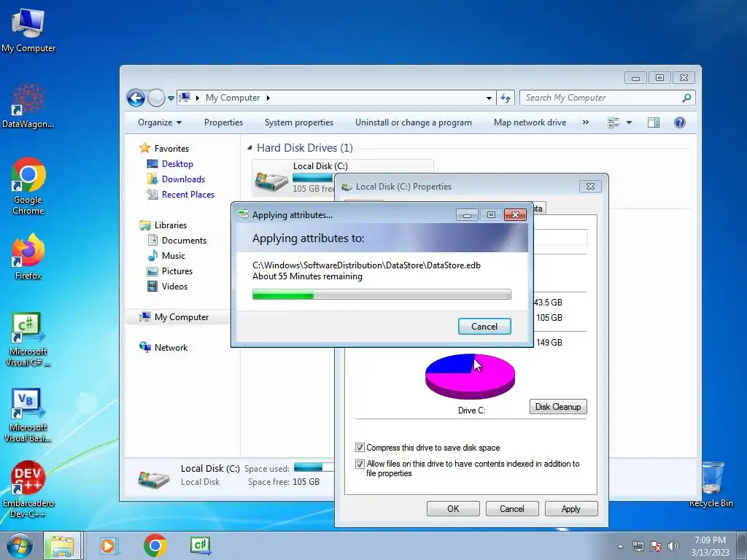Click the applying attributes progress bar

click(382, 295)
